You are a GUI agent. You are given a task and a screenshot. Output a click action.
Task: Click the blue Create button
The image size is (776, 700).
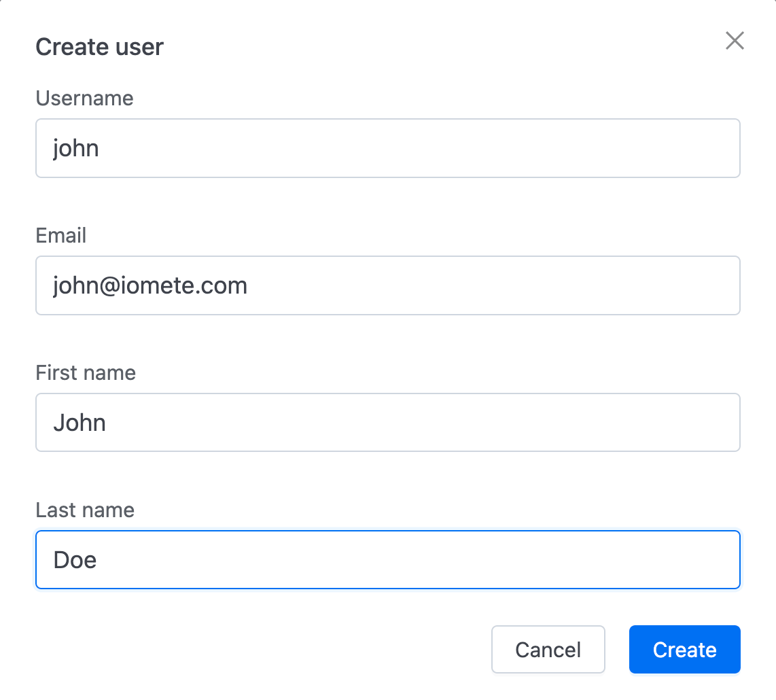(x=684, y=649)
